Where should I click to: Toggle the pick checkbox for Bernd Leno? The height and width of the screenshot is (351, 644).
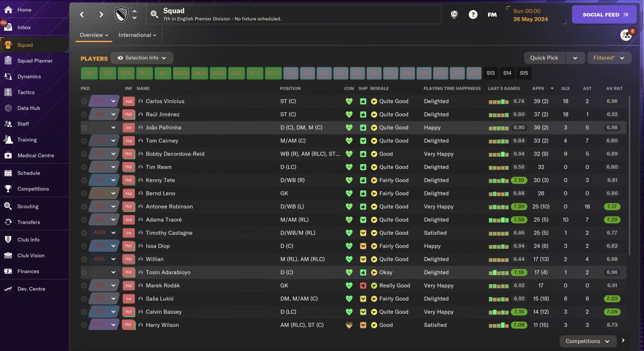click(84, 193)
